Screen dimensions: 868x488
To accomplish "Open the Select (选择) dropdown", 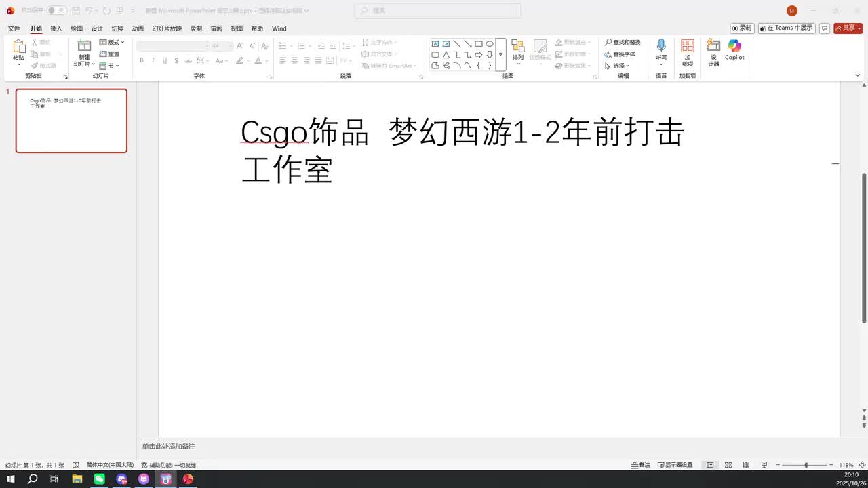I will 617,66.
